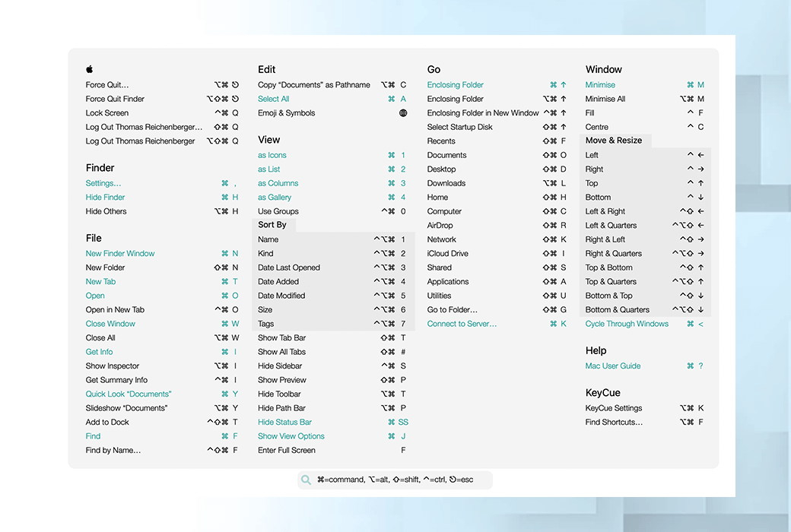Image resolution: width=791 pixels, height=532 pixels.
Task: Switch view to as Gallery
Action: pyautogui.click(x=275, y=198)
